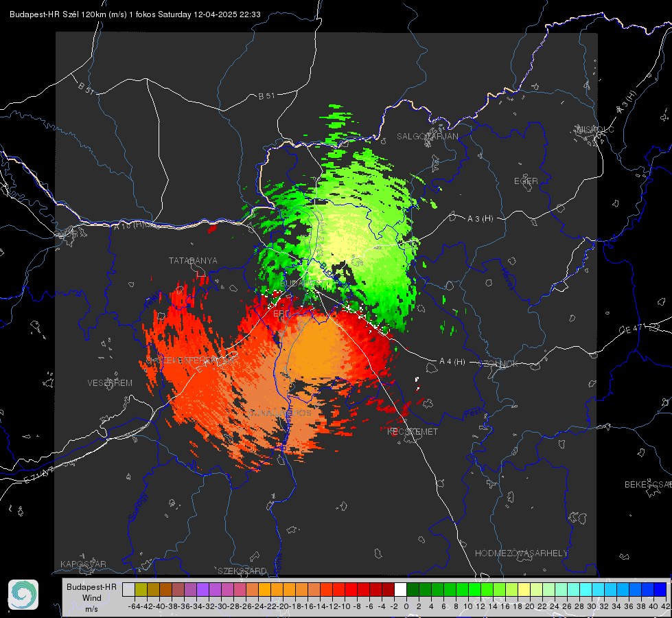Viewport: 672px width, 618px height.
Task: Click the '42' value ending the wind scale
Action: (665, 606)
